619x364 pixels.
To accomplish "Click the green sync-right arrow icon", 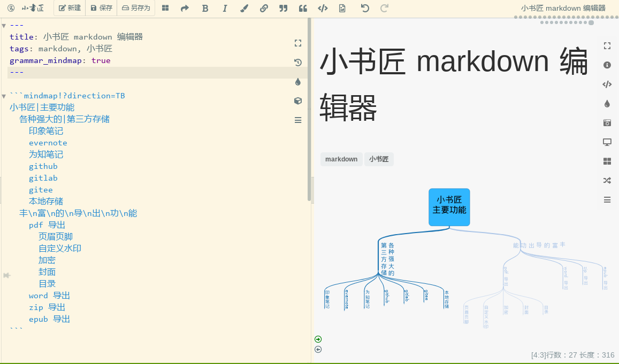I will tap(318, 339).
